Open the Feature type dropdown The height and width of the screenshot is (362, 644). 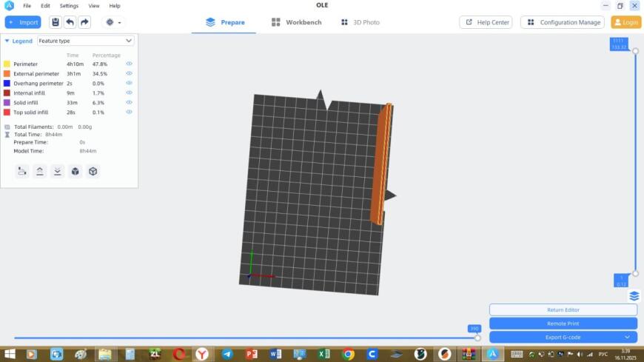tap(85, 41)
